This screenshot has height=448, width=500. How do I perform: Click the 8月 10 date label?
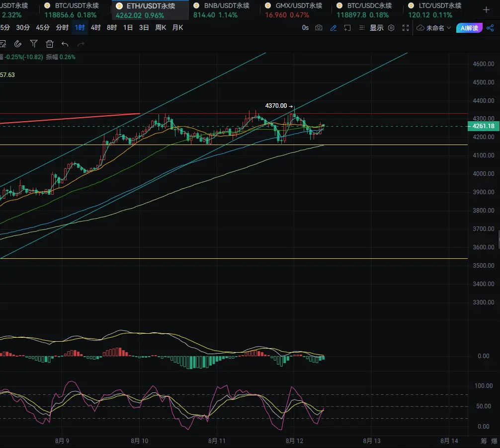[x=139, y=441]
